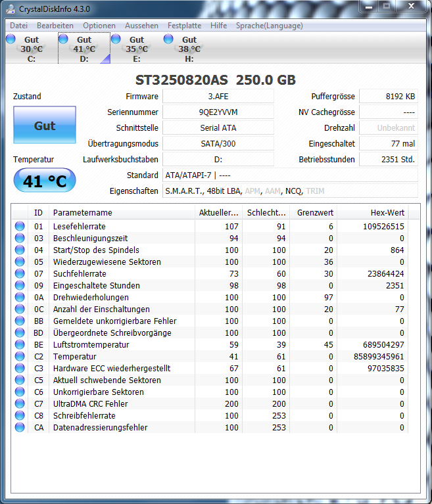Click the status orb for Drehwiederholungen
Viewport: 432px width, 504px height.
coord(20,297)
